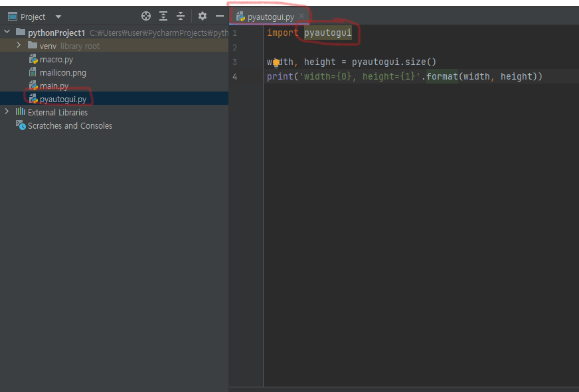Expand the venv folder

click(19, 45)
